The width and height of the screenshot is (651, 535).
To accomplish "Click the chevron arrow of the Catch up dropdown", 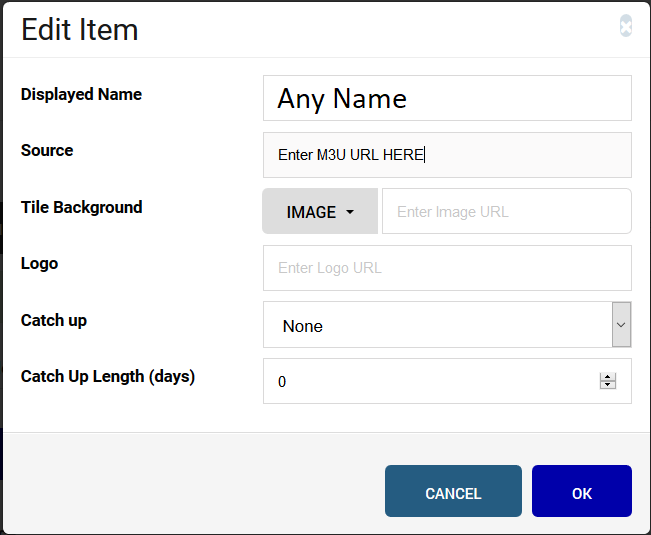I will click(x=621, y=325).
